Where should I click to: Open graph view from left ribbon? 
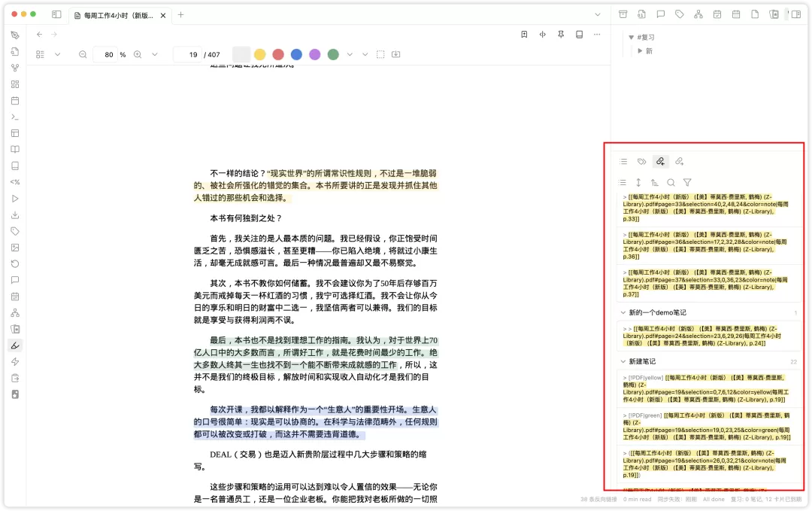(x=15, y=68)
